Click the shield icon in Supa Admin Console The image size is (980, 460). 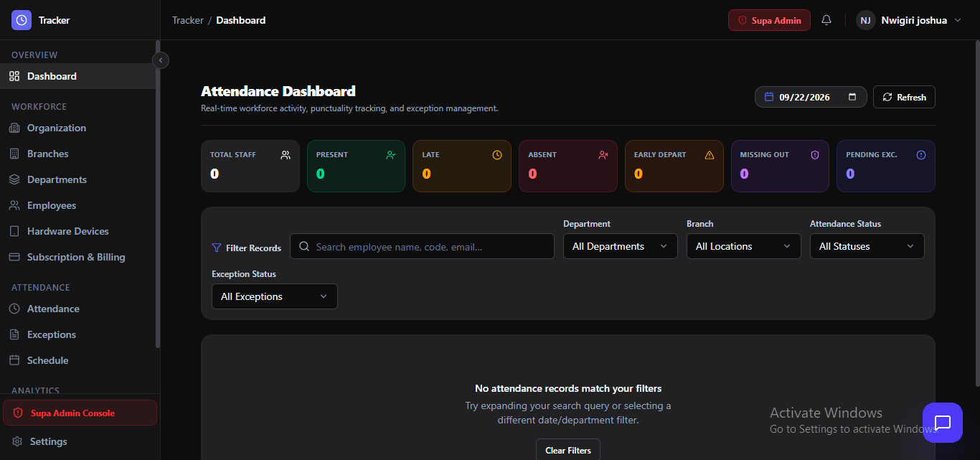(x=18, y=413)
